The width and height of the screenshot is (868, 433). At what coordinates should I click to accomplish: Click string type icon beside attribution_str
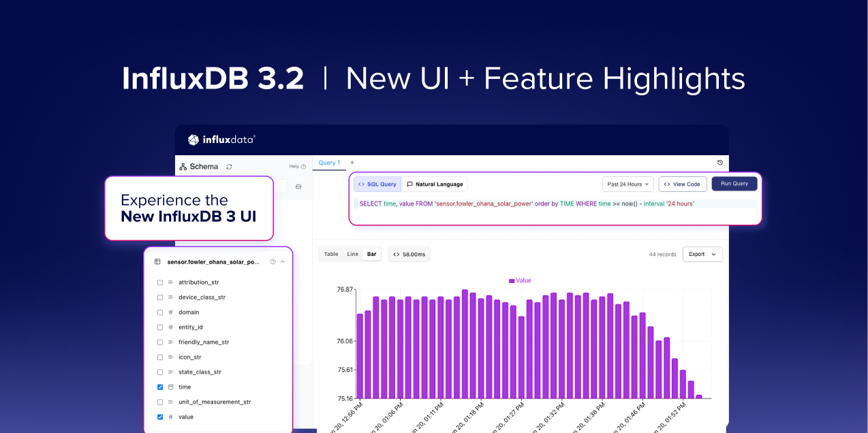click(x=170, y=282)
